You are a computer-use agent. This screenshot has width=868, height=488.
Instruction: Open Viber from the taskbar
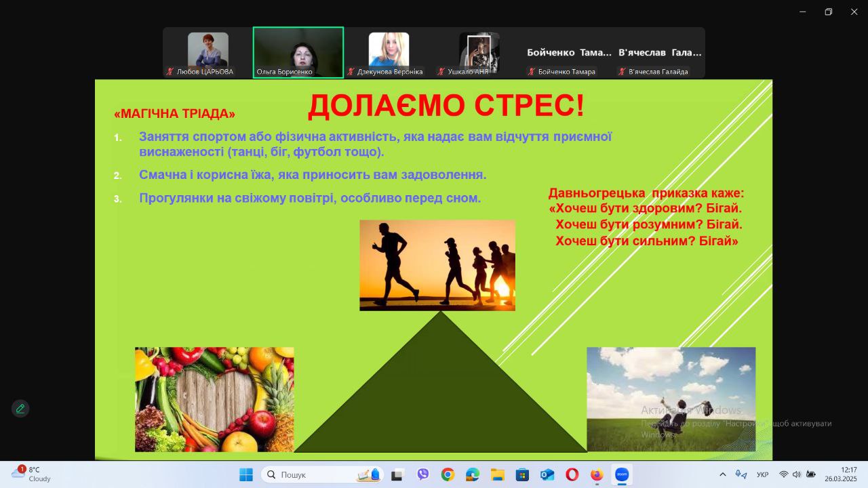pyautogui.click(x=423, y=474)
